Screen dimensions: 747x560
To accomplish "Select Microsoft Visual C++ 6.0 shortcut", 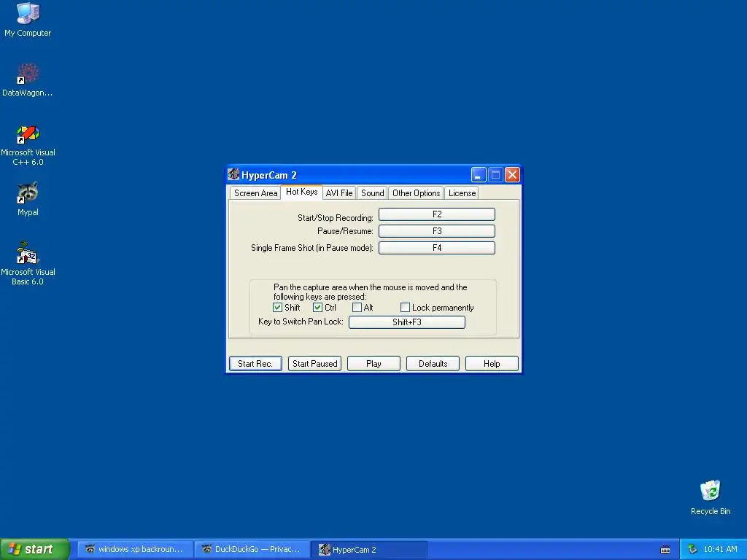I will click(x=28, y=145).
